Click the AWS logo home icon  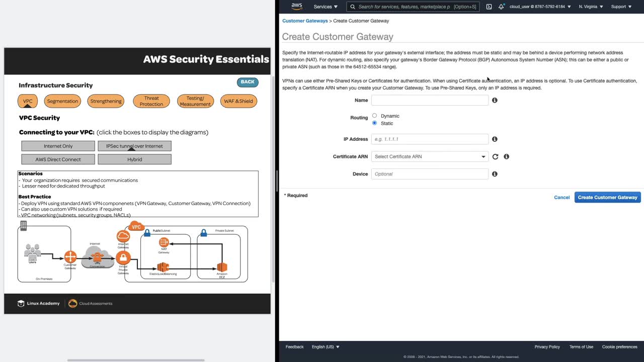[297, 7]
